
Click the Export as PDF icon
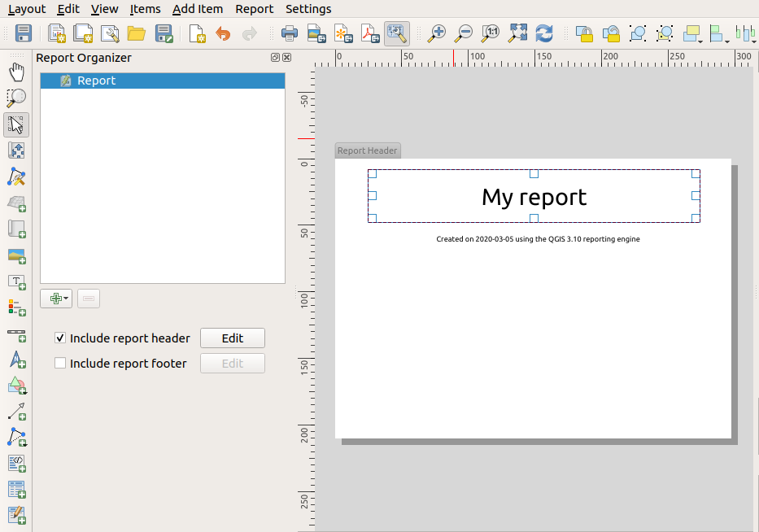pos(370,33)
